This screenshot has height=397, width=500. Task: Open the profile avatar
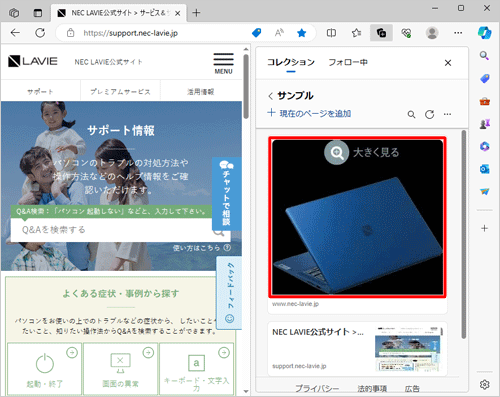tap(432, 33)
